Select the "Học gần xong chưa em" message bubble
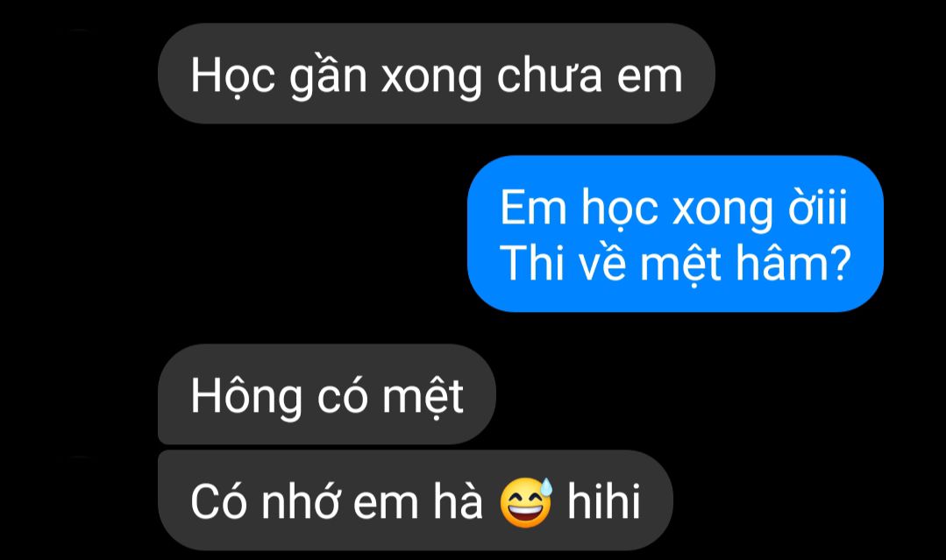946x560 pixels. (437, 74)
